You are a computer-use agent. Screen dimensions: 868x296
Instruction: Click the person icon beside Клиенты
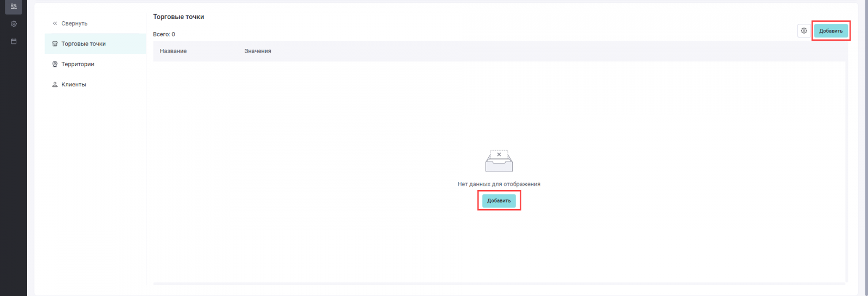point(55,85)
